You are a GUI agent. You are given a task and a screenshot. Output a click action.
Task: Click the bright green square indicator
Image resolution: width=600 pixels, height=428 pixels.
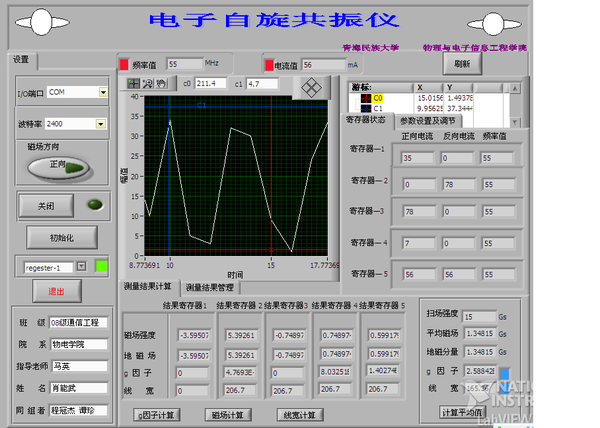[x=101, y=266]
